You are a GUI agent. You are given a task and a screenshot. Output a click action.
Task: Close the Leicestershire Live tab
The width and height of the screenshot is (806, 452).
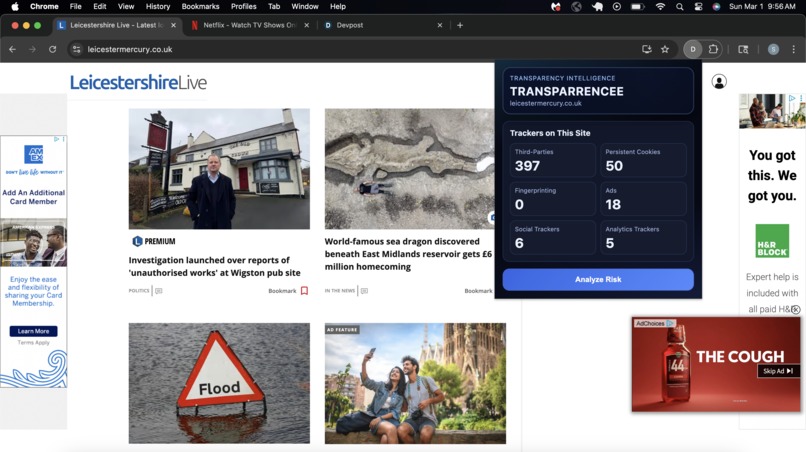[173, 25]
